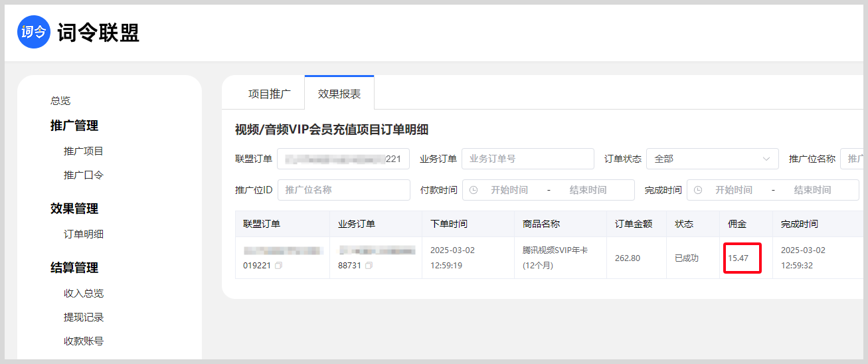Switch to the 效果报表 tab
The image size is (868, 364).
339,94
